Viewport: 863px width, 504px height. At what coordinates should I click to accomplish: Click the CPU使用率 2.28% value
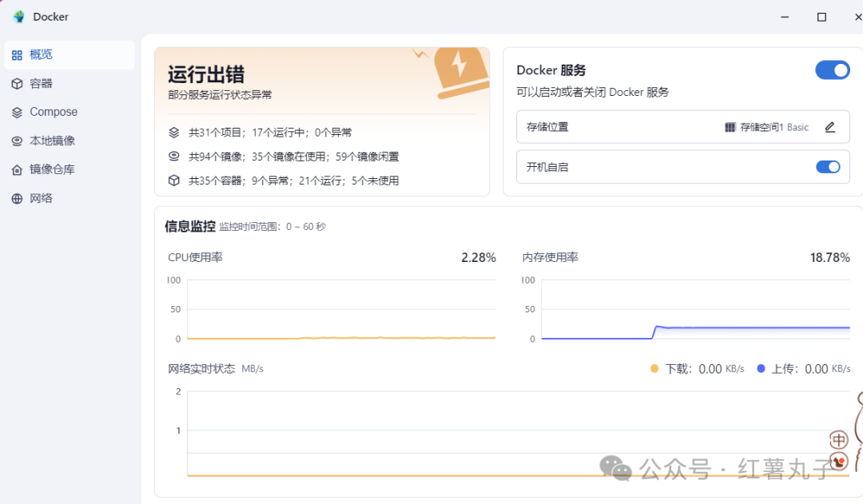tap(479, 257)
